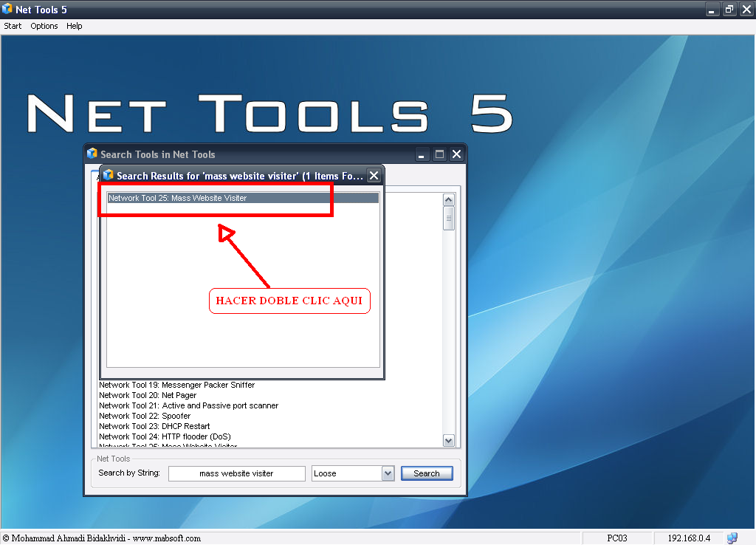Focus the Search by String input field

point(237,473)
